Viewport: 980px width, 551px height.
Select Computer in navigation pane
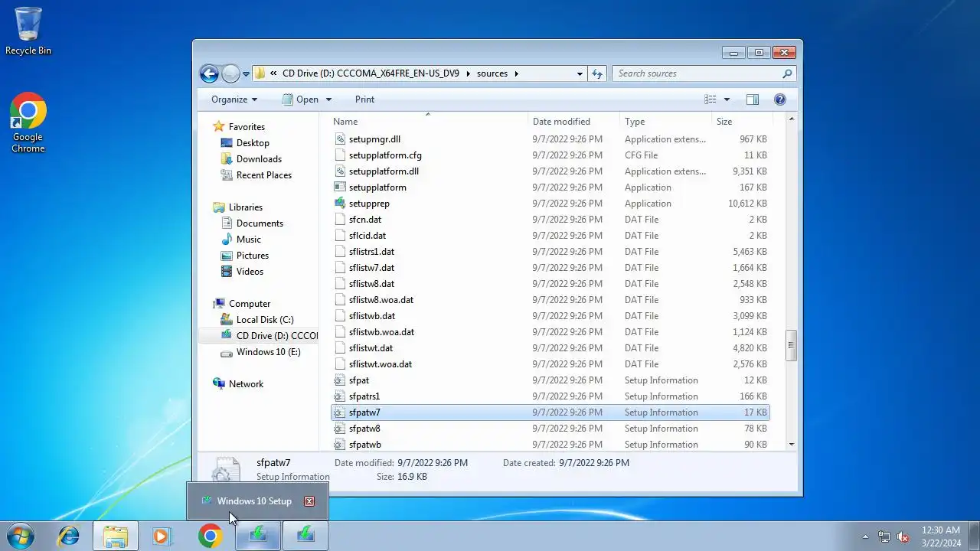coord(250,304)
